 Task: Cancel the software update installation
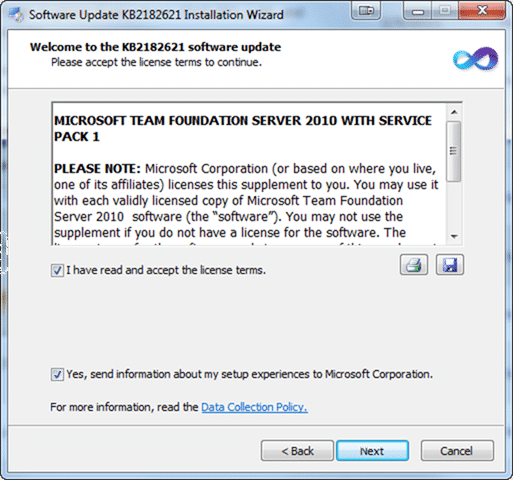click(457, 451)
